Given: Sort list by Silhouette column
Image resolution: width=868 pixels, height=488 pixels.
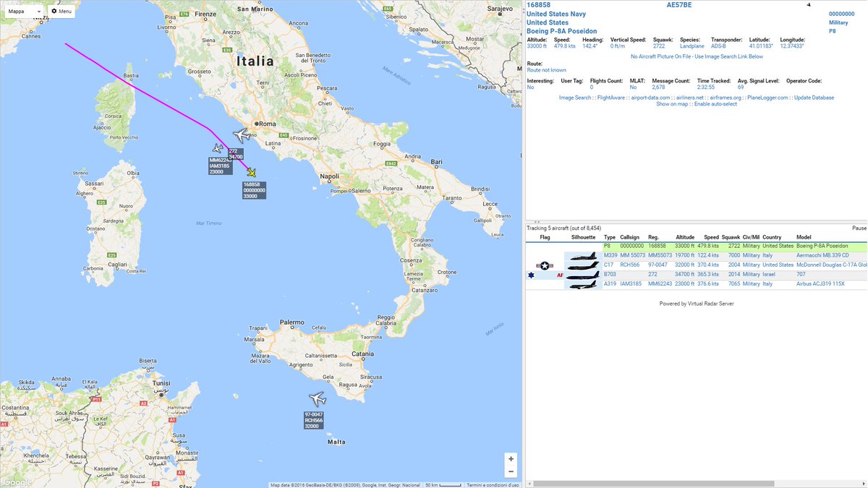Looking at the screenshot, I should (x=583, y=237).
